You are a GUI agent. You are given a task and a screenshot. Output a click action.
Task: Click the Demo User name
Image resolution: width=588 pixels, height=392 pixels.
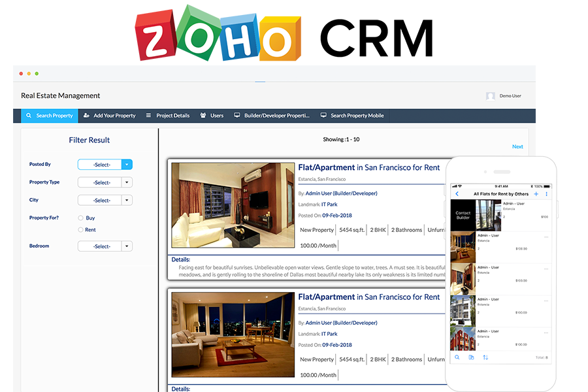(510, 96)
